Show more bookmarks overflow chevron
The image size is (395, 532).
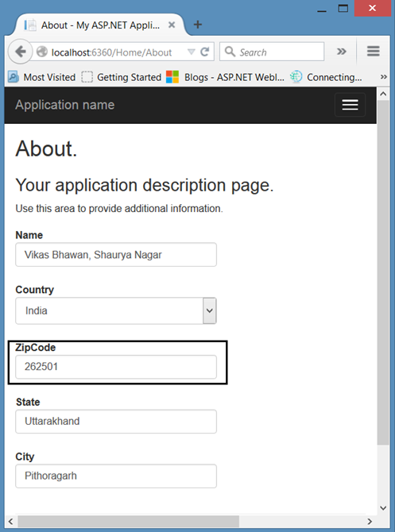(x=383, y=77)
